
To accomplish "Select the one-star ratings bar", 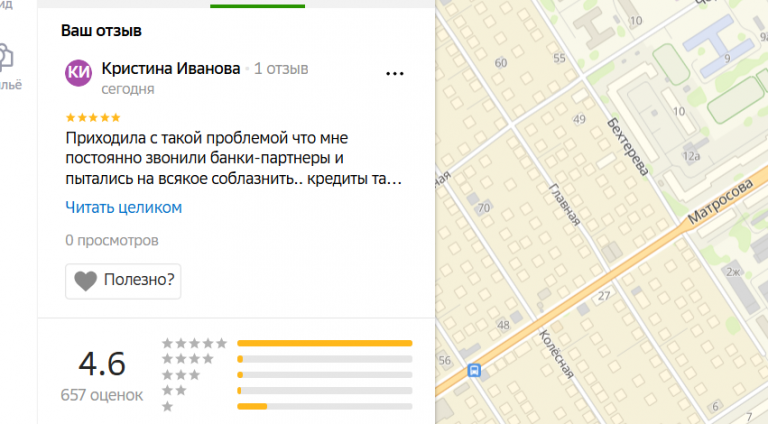I will click(x=324, y=406).
